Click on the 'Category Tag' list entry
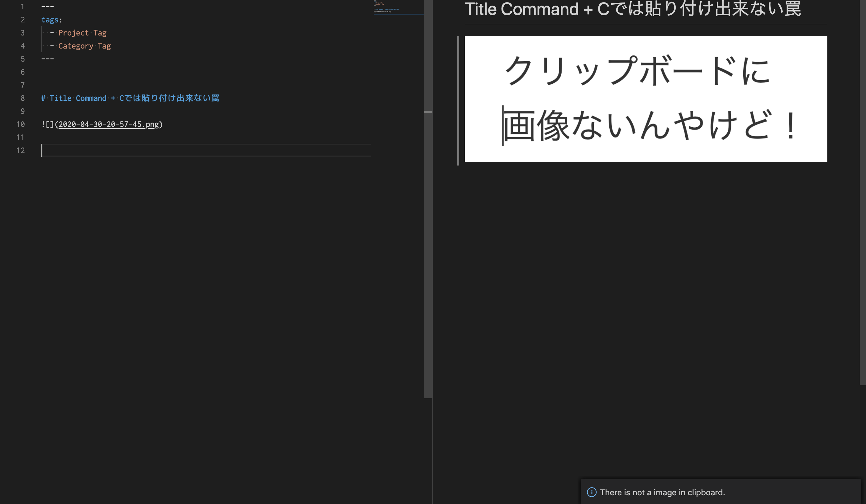Image resolution: width=866 pixels, height=504 pixels. 84,46
